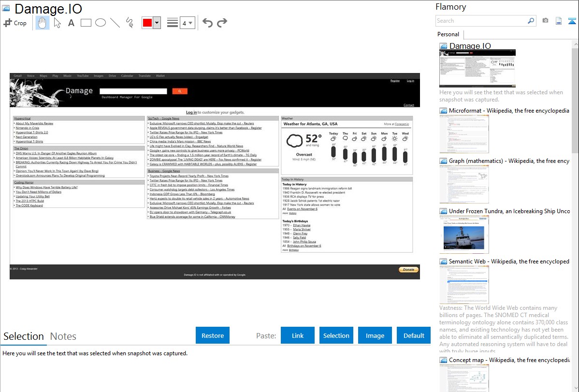Click the YouTube item in the snapshot top bar

click(83, 76)
